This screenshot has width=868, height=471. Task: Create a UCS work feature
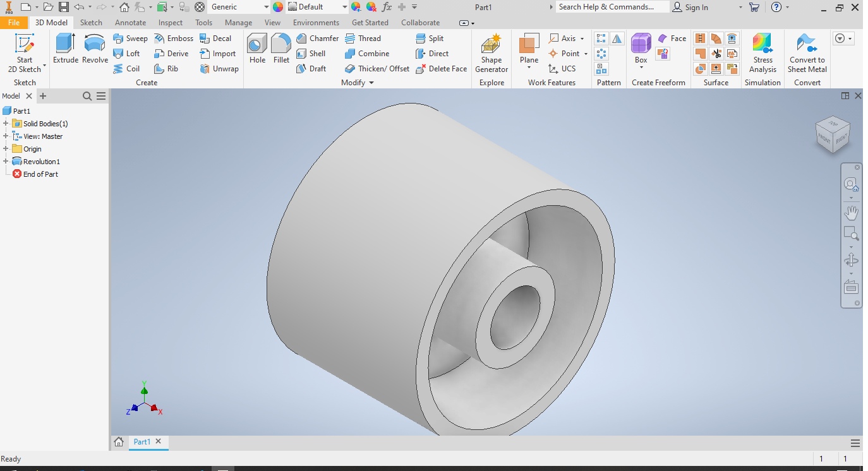pos(562,69)
